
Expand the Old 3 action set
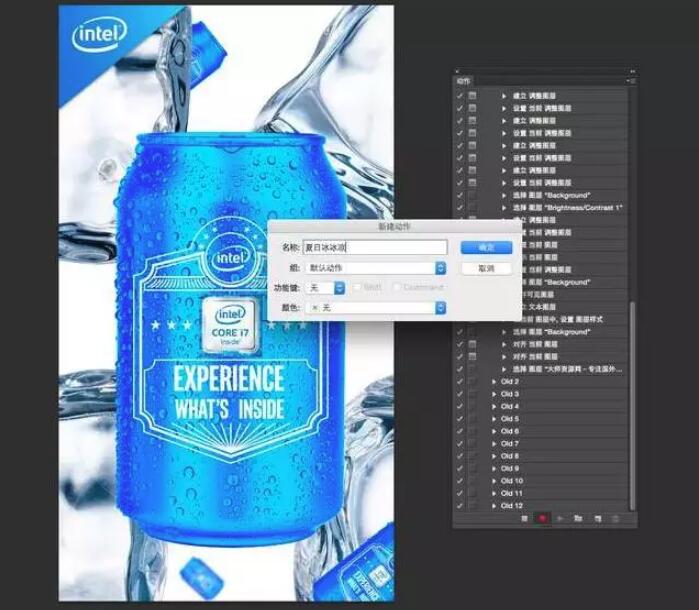click(x=494, y=394)
